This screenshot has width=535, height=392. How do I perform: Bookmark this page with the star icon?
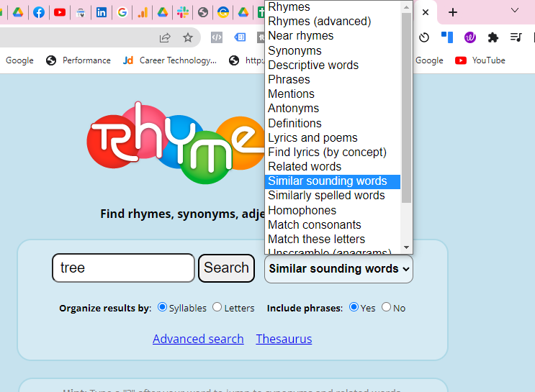coord(188,37)
